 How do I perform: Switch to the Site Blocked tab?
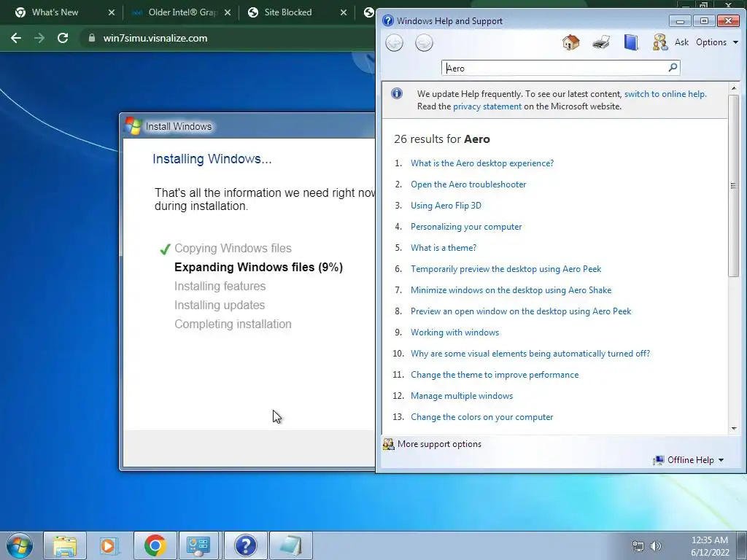(287, 12)
